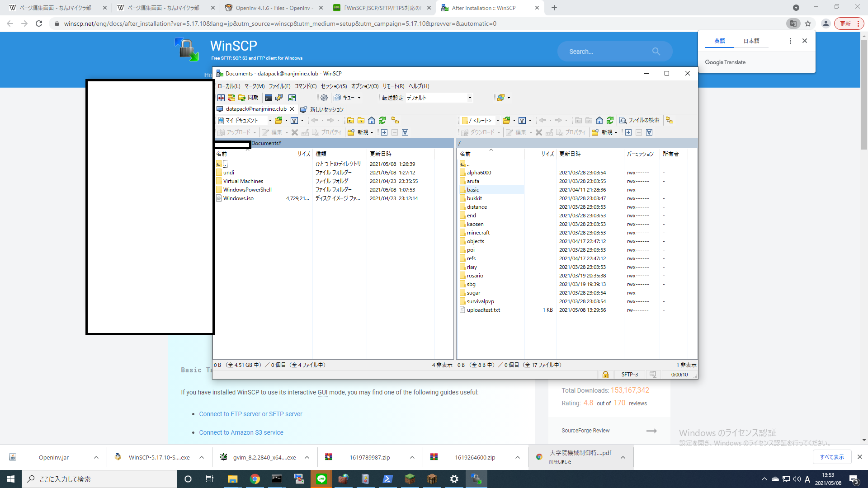
Task: Expand the local filter dropdown arrow
Action: (x=302, y=121)
